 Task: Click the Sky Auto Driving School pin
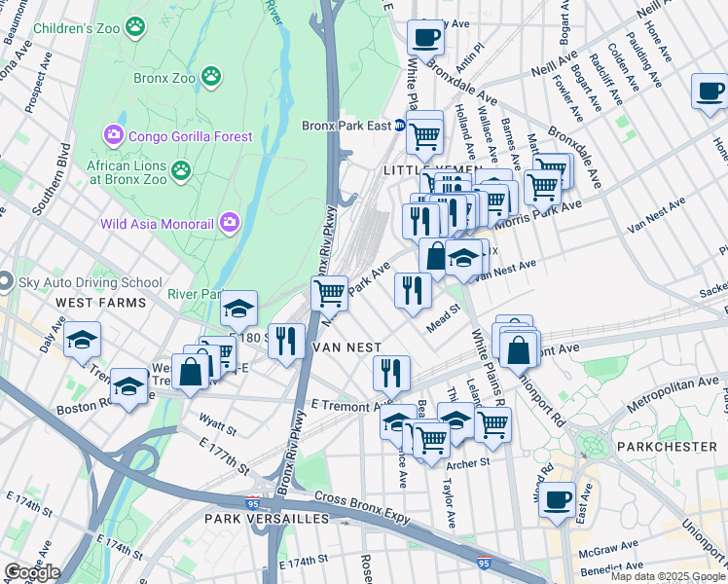coord(6,282)
